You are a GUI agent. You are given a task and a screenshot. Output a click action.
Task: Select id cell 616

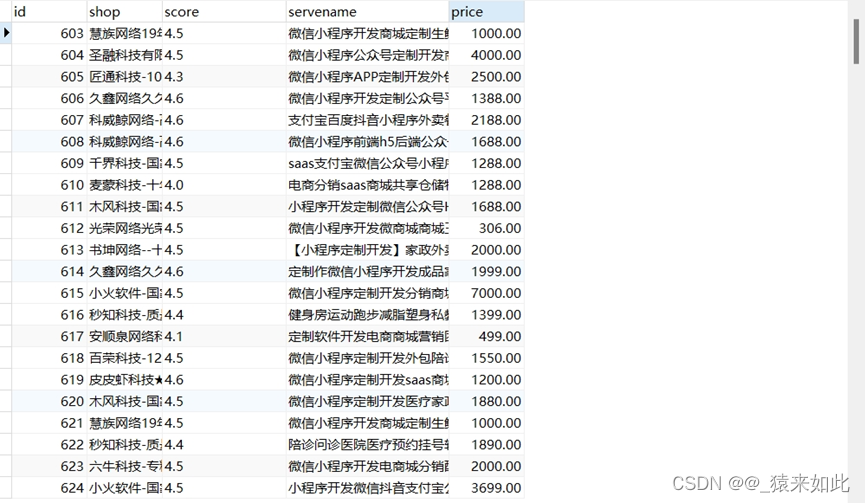[49, 315]
